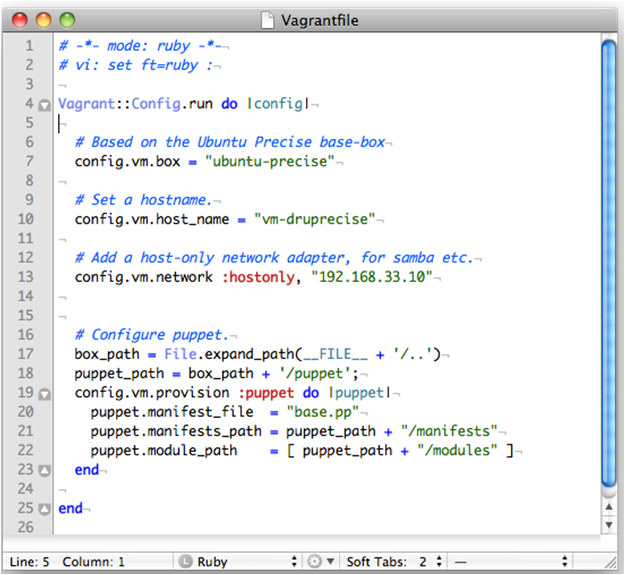Click line number 13 in the gutter
Image resolution: width=625 pixels, height=575 pixels.
[26, 277]
